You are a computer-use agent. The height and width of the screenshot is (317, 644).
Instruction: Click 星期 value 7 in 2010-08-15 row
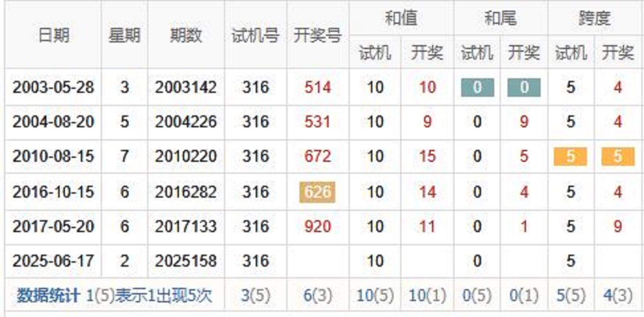[124, 156]
